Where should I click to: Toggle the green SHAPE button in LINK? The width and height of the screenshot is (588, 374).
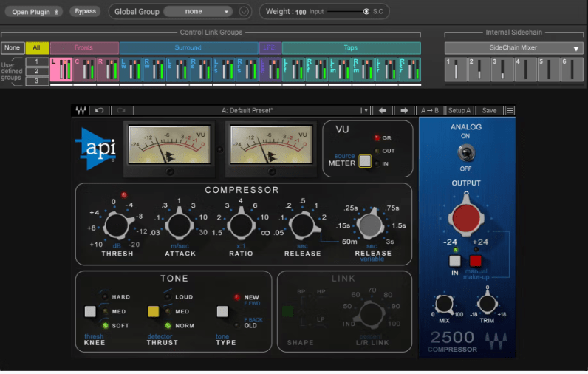point(287,311)
